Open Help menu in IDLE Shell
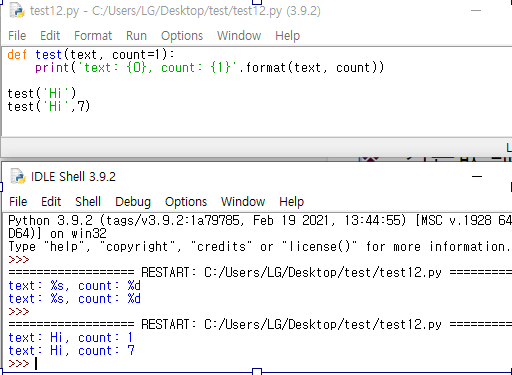 [x=292, y=202]
